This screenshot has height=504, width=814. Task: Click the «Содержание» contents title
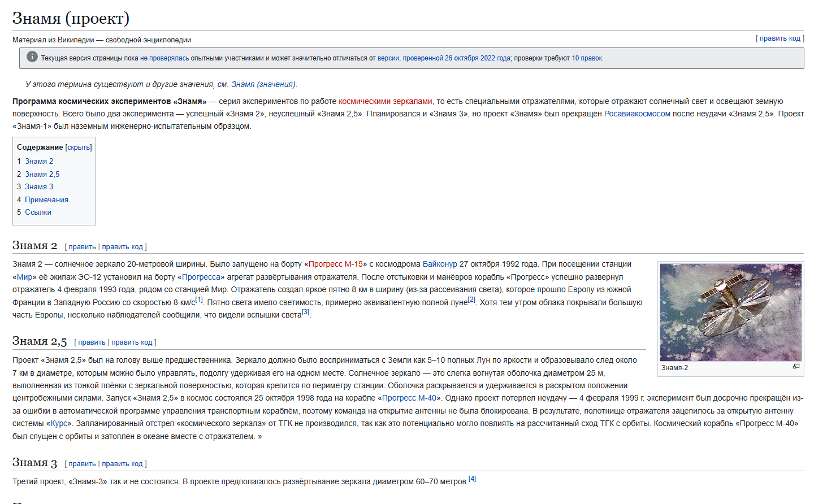(40, 147)
